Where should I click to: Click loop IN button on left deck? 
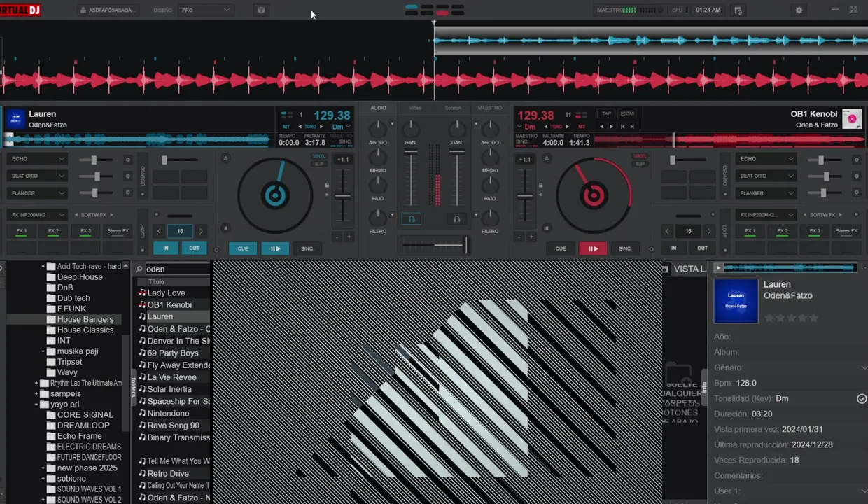166,248
